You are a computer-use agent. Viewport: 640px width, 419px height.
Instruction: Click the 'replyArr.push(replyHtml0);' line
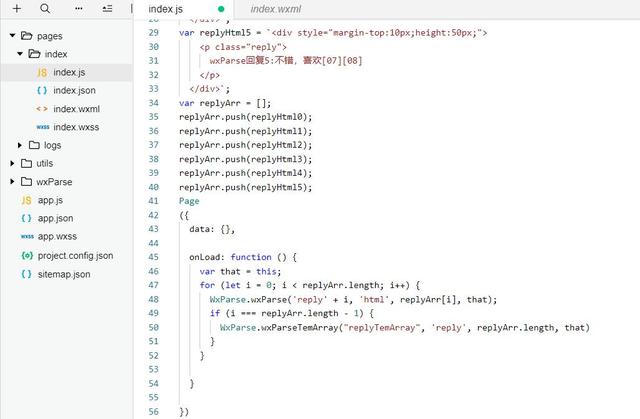tap(245, 117)
